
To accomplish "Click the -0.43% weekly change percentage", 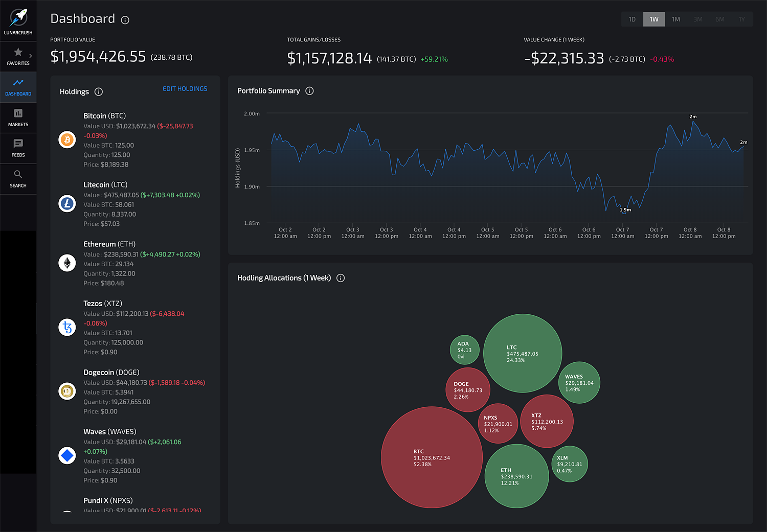I will [x=662, y=59].
